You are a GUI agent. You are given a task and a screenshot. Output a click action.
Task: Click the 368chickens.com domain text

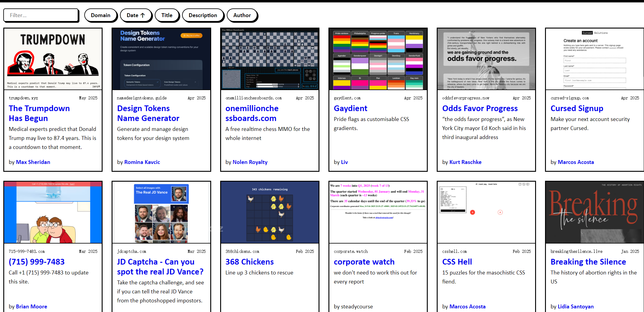242,252
